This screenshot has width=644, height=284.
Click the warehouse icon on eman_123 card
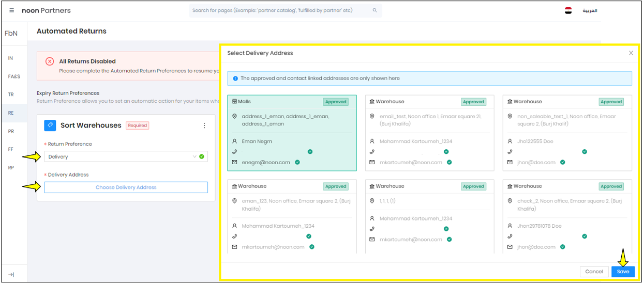[x=234, y=186]
